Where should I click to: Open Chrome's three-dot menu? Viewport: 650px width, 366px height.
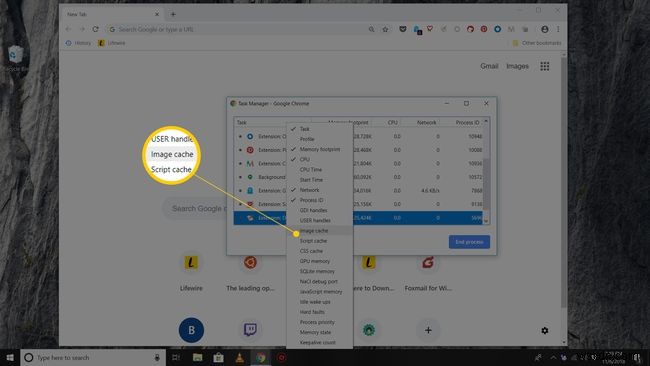pyautogui.click(x=558, y=29)
